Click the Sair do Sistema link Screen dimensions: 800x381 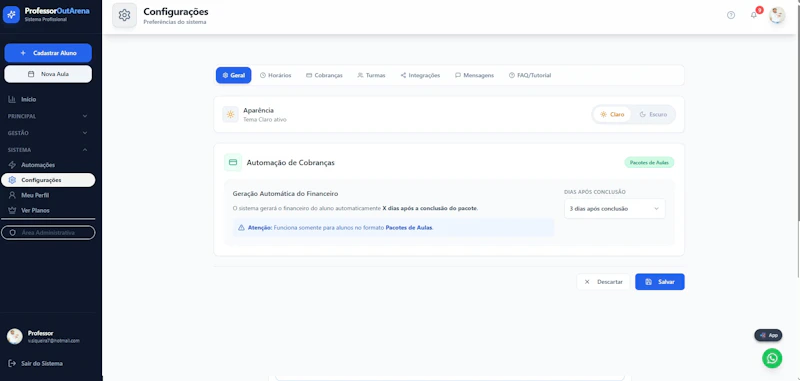(x=36, y=364)
